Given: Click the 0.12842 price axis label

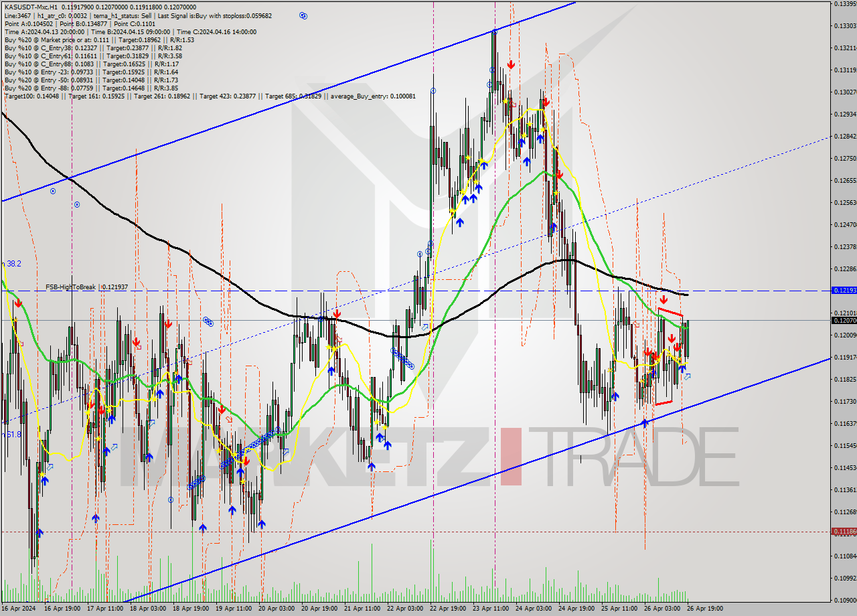Looking at the screenshot, I should click(x=845, y=137).
